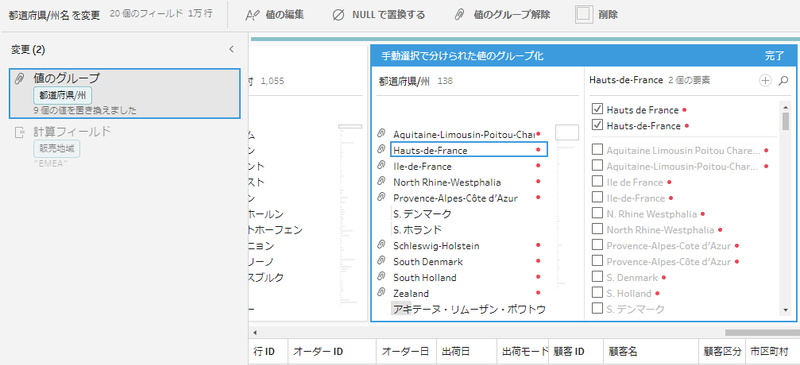Click paperclip icon beside Ile-de-France row
Image resolution: width=800 pixels, height=365 pixels.
[x=381, y=165]
